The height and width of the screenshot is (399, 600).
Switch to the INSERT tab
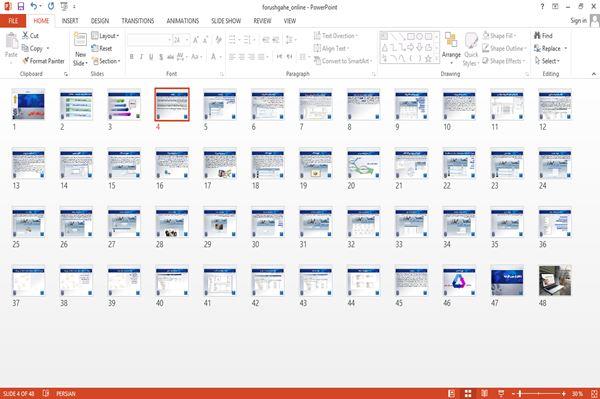click(70, 21)
